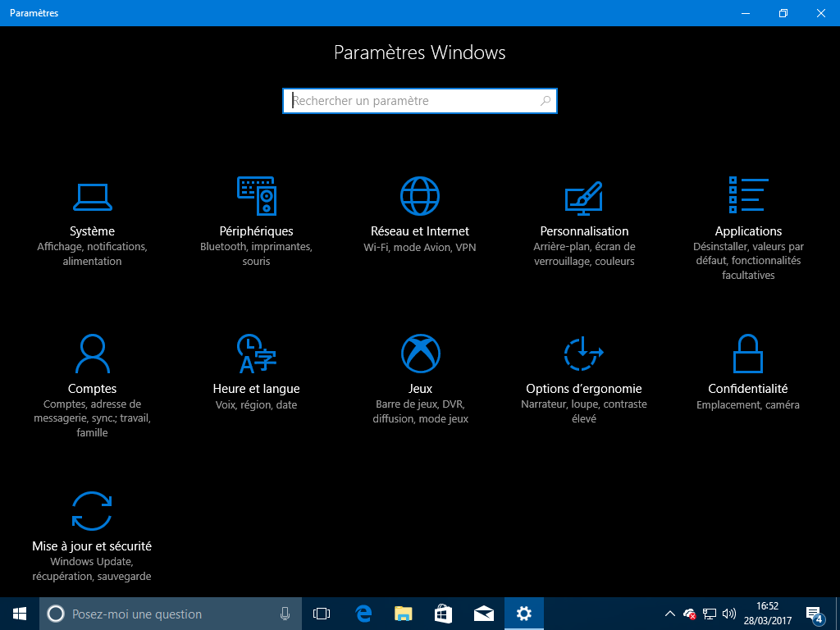Viewport: 840px width, 630px height.
Task: Click in the Rechercher un paramètre field
Action: pos(410,101)
